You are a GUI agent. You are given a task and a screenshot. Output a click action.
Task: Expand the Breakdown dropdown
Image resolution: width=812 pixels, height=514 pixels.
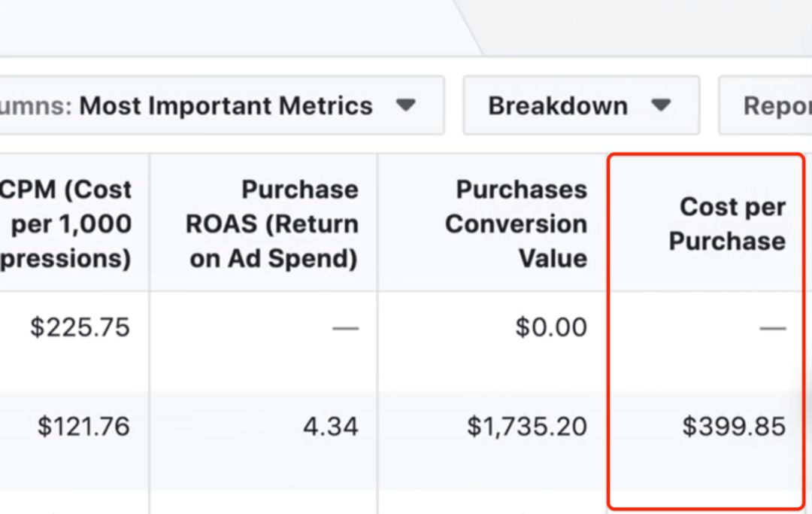(x=581, y=105)
